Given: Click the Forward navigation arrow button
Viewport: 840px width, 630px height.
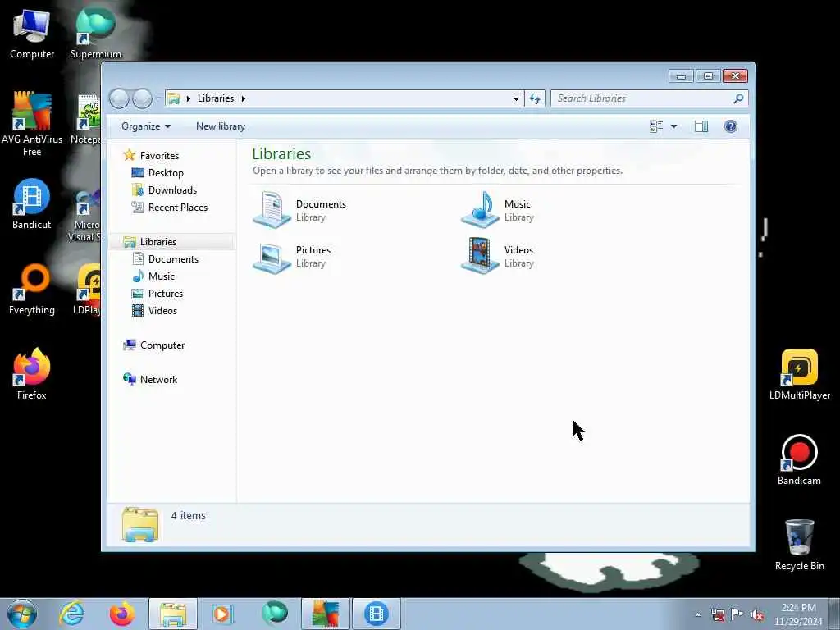Looking at the screenshot, I should point(142,98).
